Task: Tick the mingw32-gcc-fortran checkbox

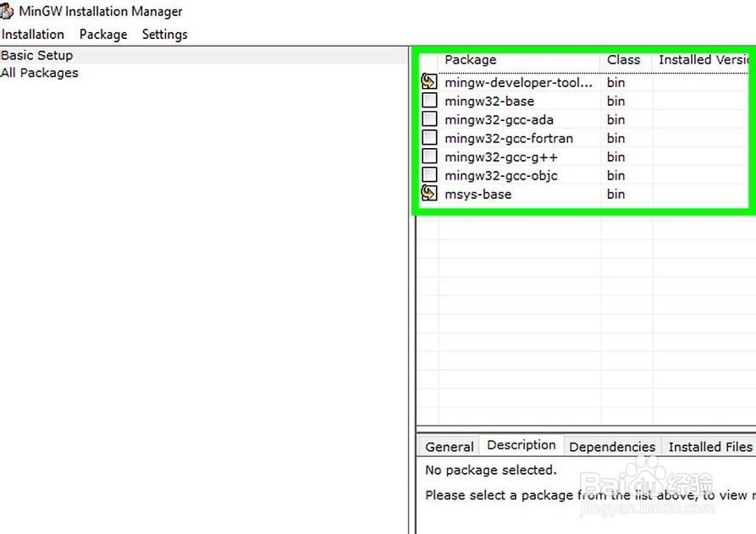Action: (429, 138)
